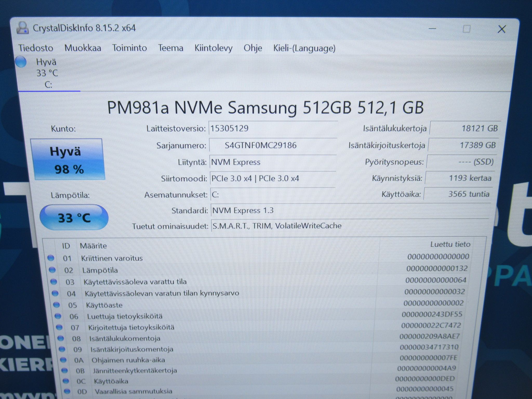Select the Vaarallisia sammutuksia attribute name
The height and width of the screenshot is (399, 532).
click(x=133, y=391)
